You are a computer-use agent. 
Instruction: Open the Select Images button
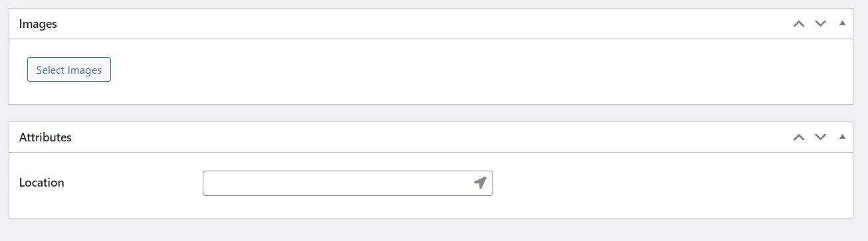click(69, 70)
